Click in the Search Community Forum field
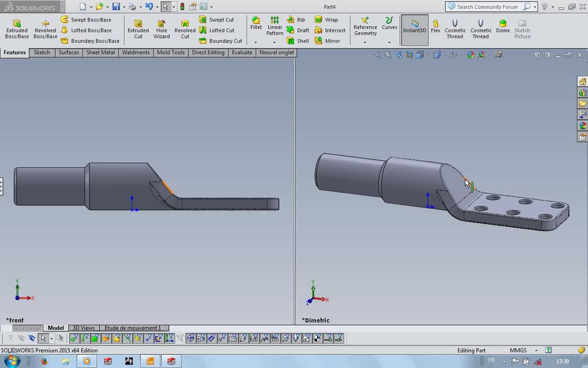This screenshot has height=368, width=588. click(x=487, y=7)
